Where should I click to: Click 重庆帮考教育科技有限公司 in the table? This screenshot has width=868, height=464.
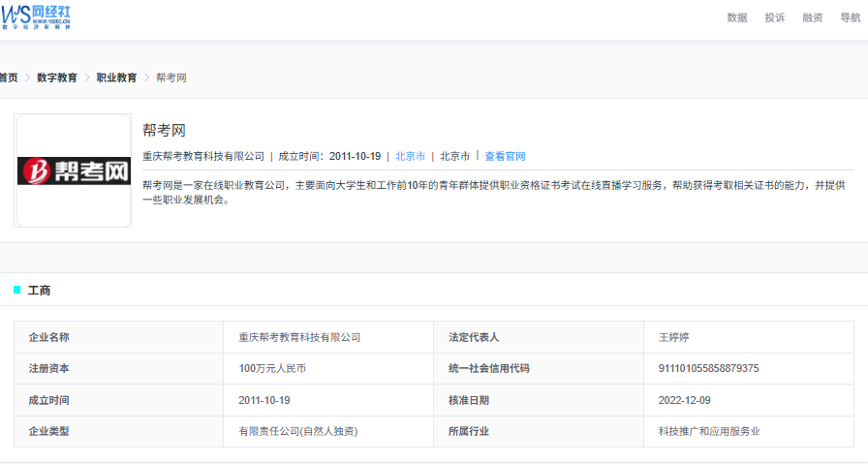click(x=299, y=337)
